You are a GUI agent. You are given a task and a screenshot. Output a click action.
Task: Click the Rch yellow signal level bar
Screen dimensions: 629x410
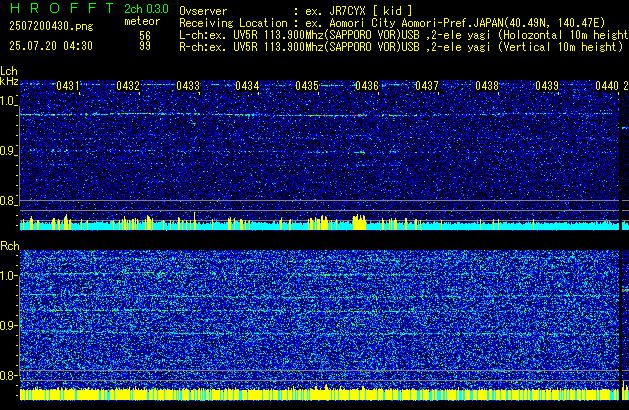(319, 394)
